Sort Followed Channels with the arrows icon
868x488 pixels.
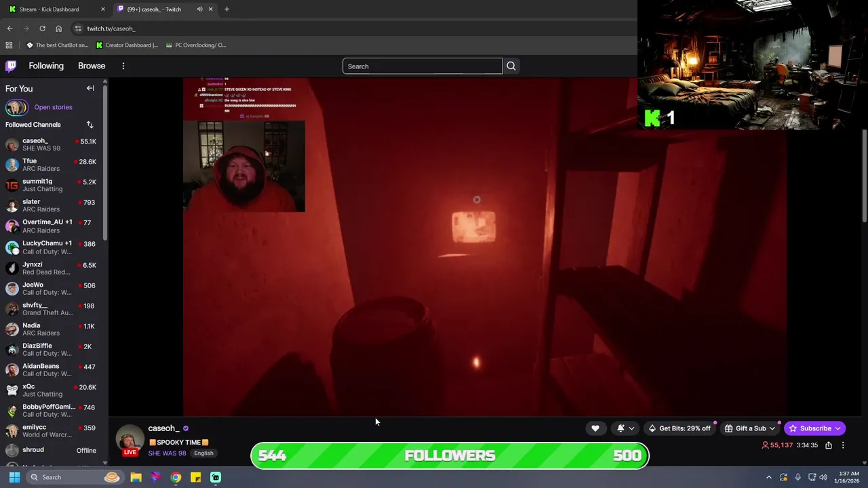tap(90, 125)
